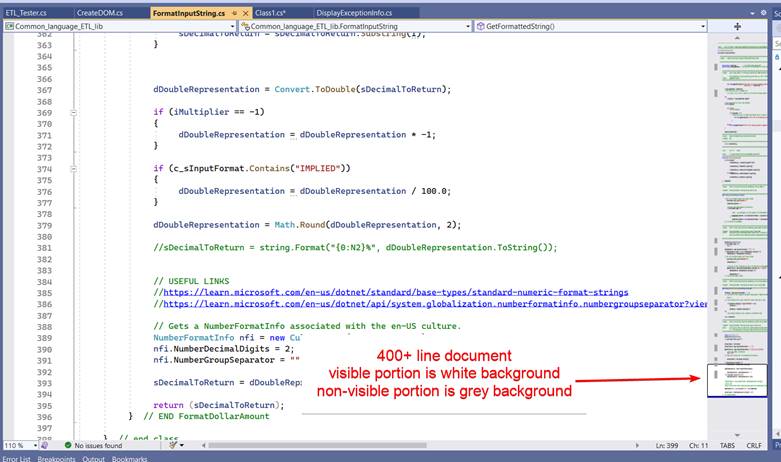This screenshot has height=462, width=781.
Task: Pin the FormatInputString.cs tab
Action: click(235, 13)
